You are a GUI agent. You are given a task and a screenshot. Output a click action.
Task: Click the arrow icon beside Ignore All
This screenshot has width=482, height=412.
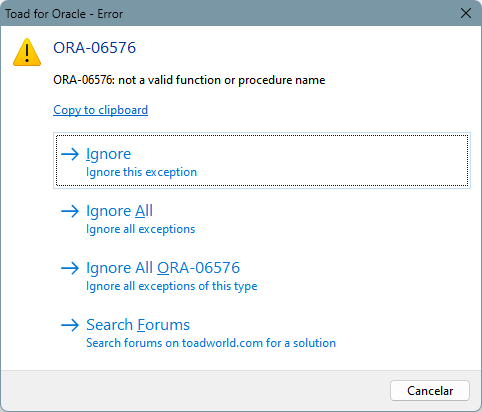click(x=70, y=211)
